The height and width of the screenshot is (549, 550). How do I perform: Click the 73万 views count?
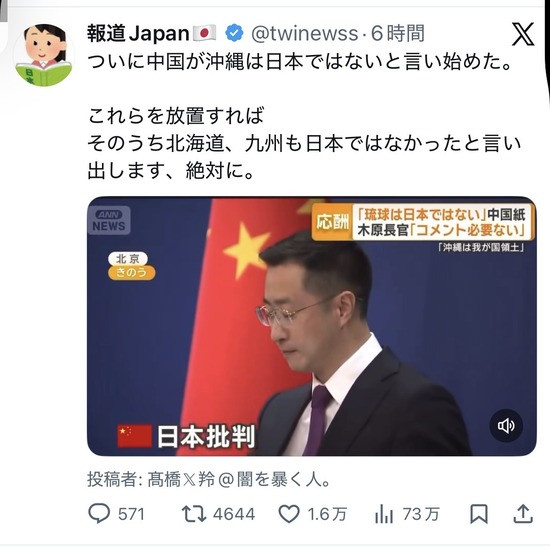(421, 515)
